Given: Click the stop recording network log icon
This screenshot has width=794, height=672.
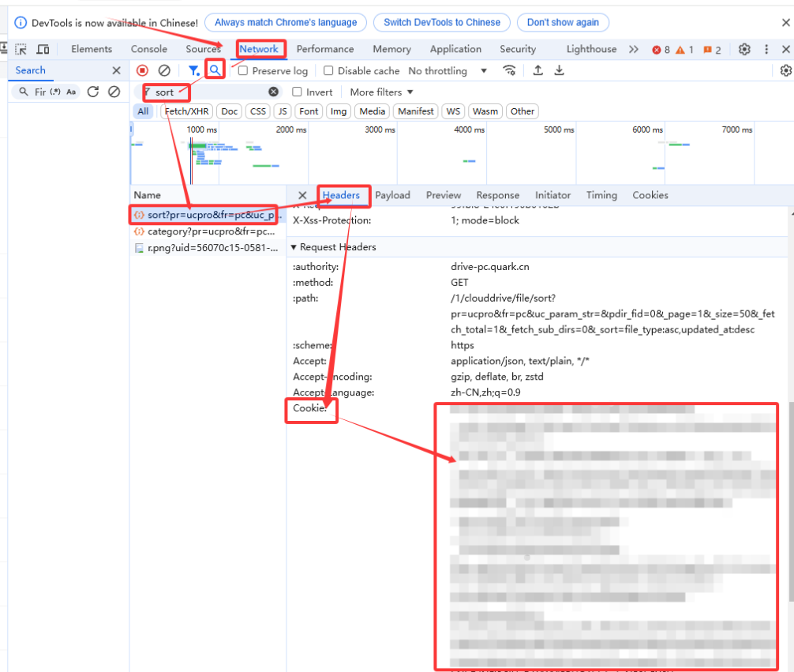Looking at the screenshot, I should point(142,71).
